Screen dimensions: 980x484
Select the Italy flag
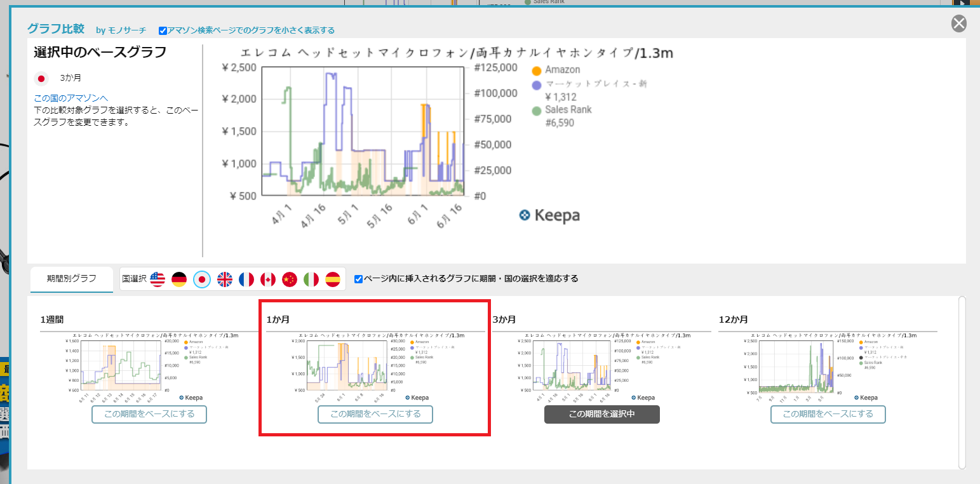point(311,279)
